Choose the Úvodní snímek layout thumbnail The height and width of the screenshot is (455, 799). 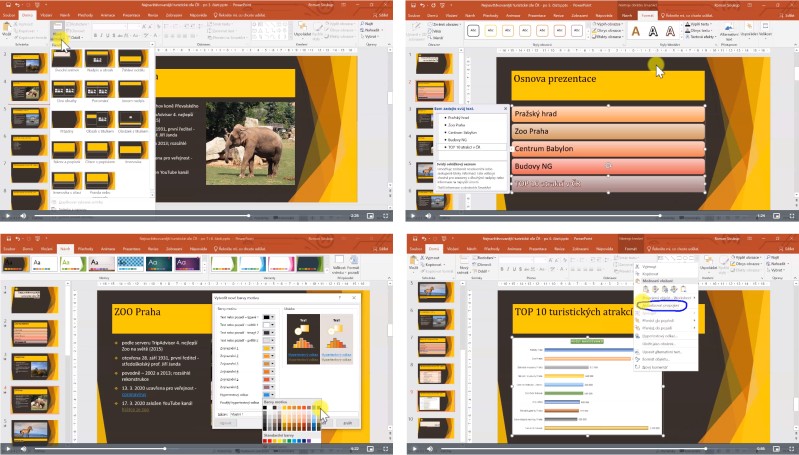click(67, 61)
